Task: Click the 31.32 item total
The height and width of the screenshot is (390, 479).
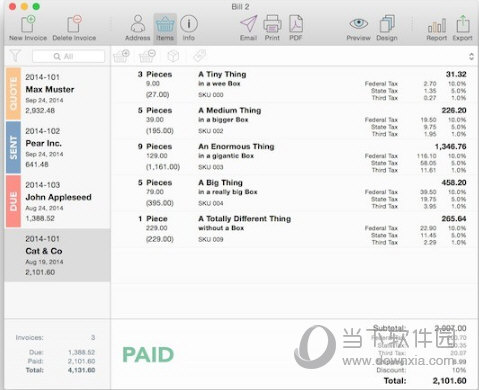Action: (x=456, y=74)
